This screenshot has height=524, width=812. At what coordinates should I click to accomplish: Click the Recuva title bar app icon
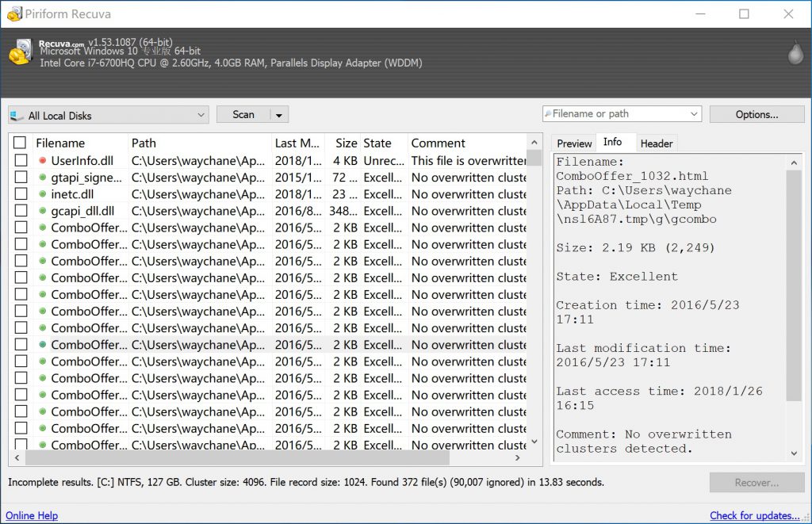[x=14, y=14]
